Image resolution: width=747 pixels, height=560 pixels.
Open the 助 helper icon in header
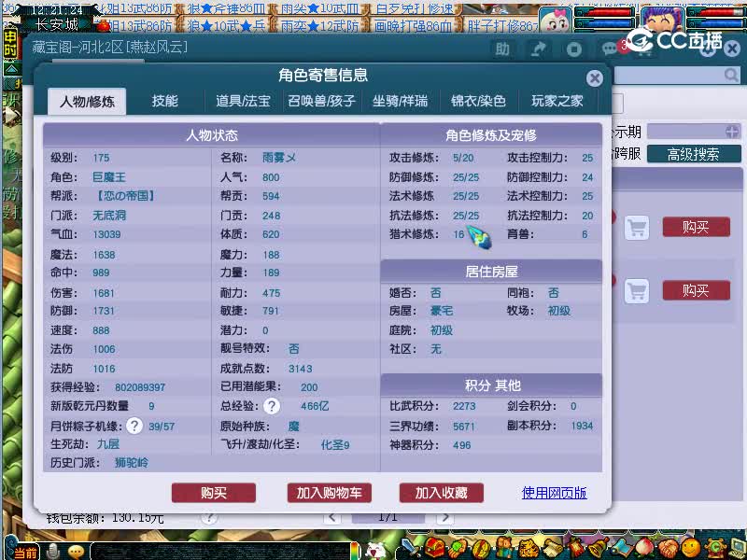[x=502, y=49]
